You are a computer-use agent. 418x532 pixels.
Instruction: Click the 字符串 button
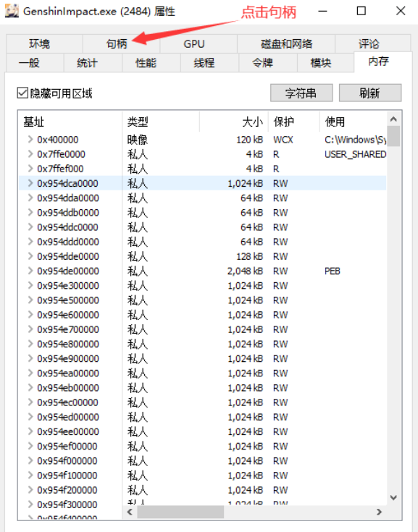point(301,93)
